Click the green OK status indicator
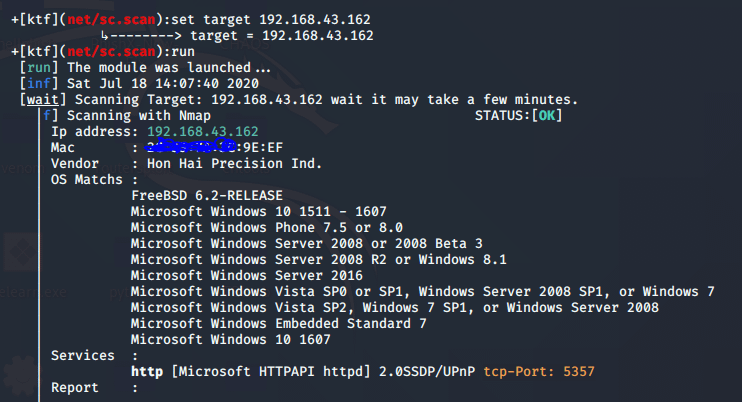The width and height of the screenshot is (742, 402). (547, 115)
